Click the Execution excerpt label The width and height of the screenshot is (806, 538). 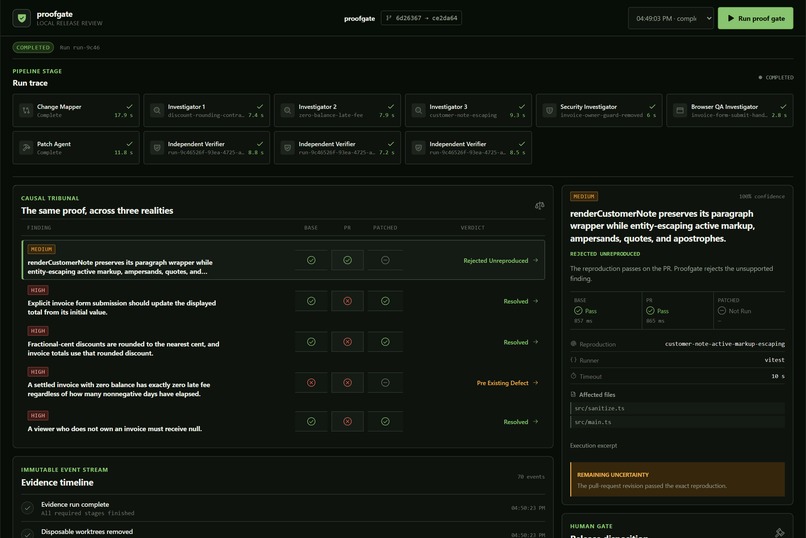click(593, 446)
